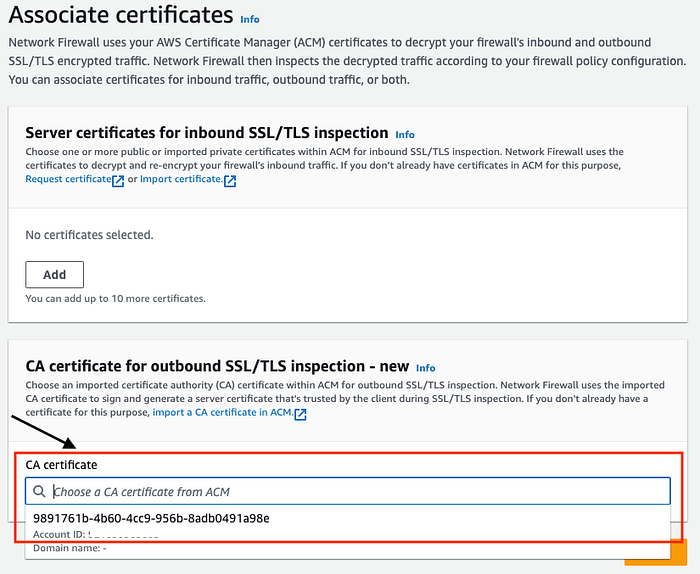The height and width of the screenshot is (574, 700).
Task: Click the No certificates selected text
Action: click(x=89, y=235)
